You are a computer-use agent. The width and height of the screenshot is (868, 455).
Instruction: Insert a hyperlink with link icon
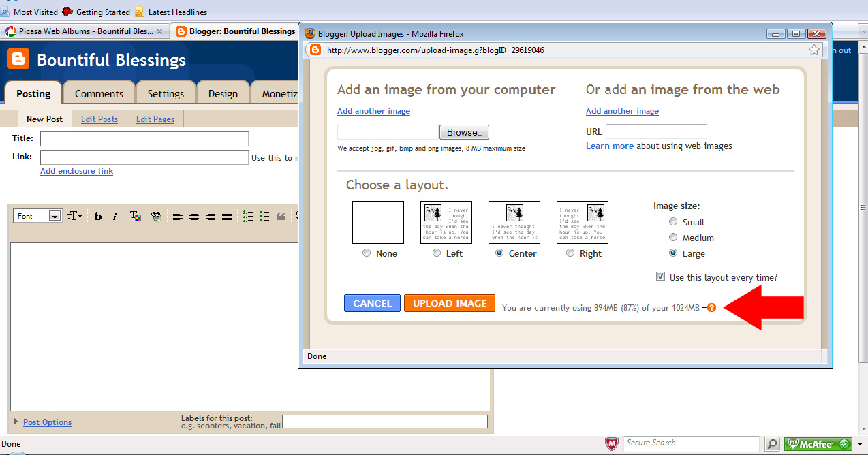click(x=156, y=216)
